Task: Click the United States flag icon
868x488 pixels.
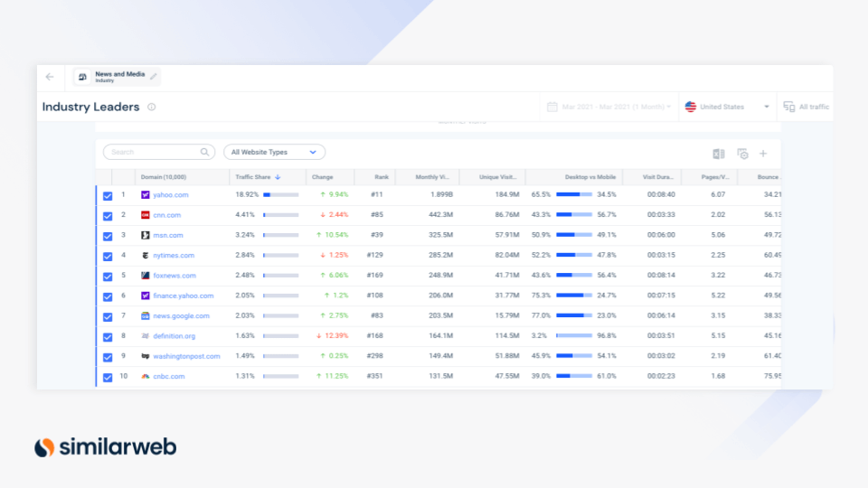Action: [x=690, y=107]
